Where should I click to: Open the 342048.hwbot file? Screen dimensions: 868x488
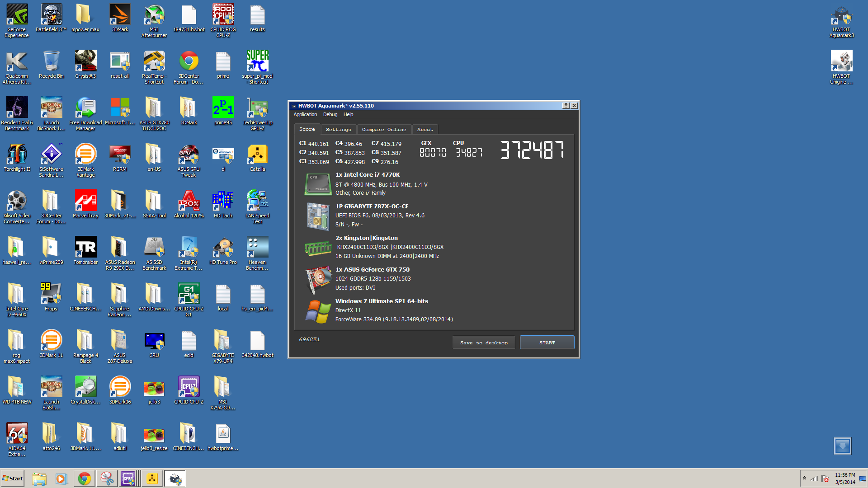point(257,343)
